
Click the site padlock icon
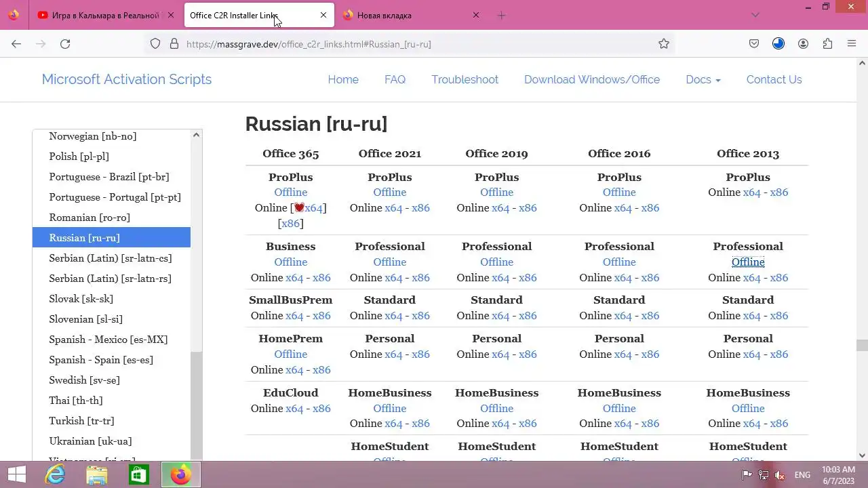[x=174, y=44]
